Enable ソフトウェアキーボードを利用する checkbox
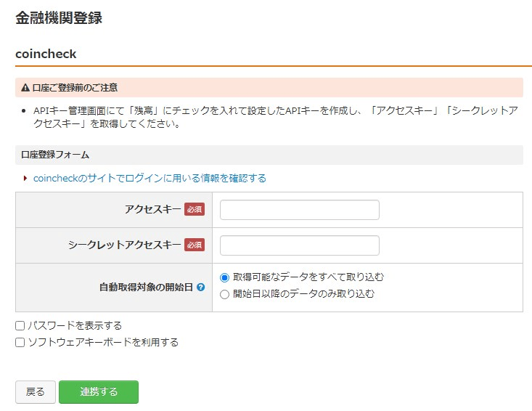 [20, 343]
